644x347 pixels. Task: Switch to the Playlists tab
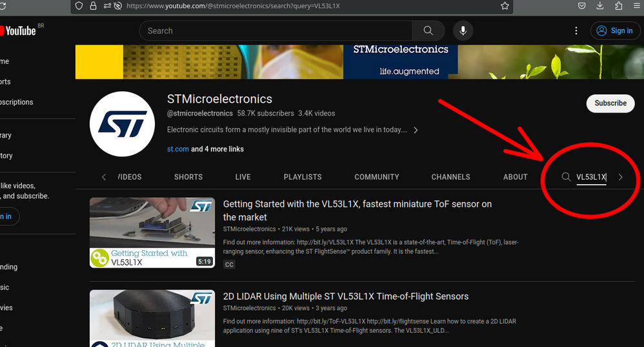click(303, 177)
